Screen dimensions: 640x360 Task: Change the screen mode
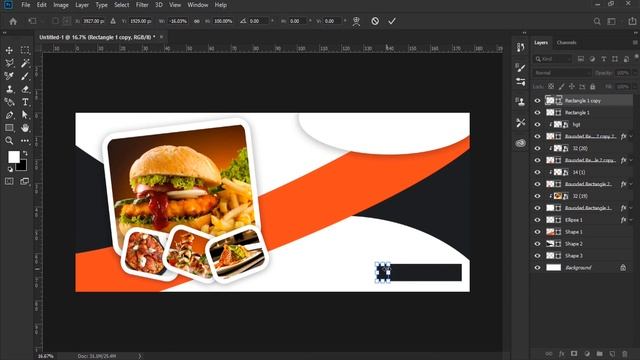pyautogui.click(x=25, y=181)
